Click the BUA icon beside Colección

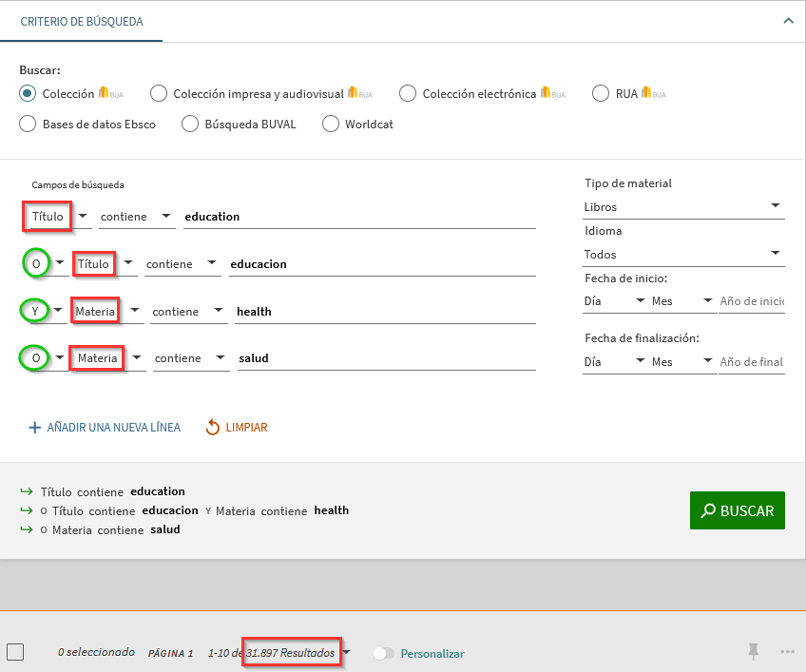click(x=111, y=93)
